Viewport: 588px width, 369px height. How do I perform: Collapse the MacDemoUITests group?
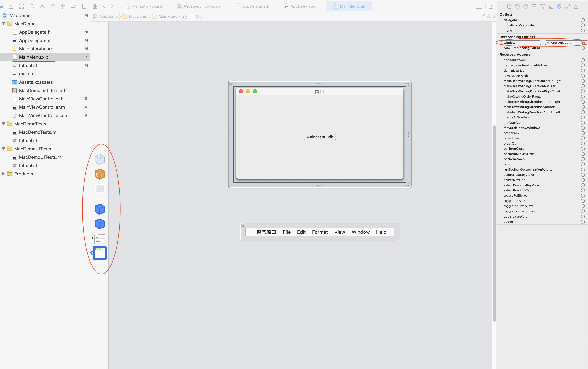pos(3,149)
